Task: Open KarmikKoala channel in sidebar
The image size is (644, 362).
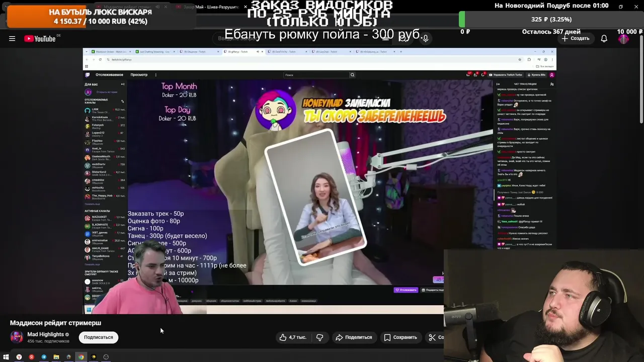Action: (105, 119)
